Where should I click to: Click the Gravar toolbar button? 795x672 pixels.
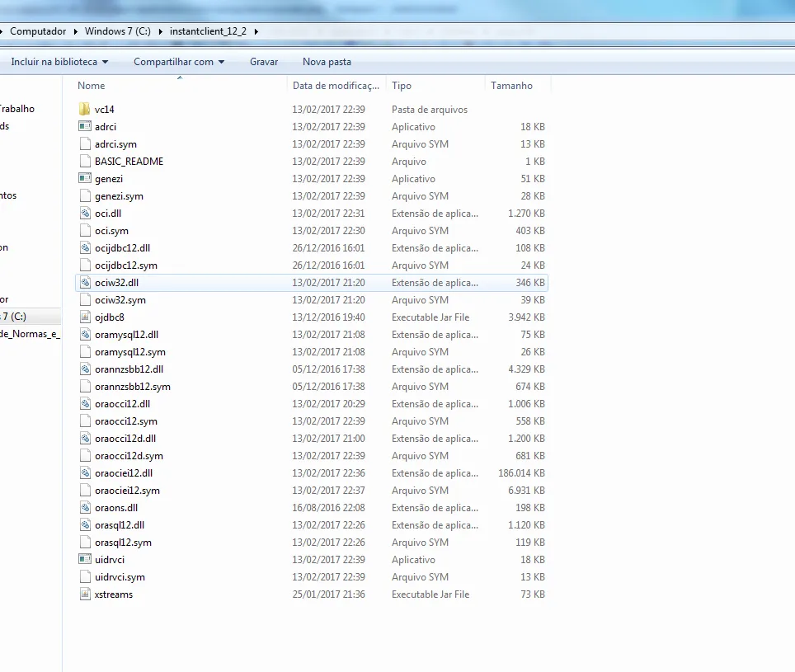pyautogui.click(x=264, y=62)
